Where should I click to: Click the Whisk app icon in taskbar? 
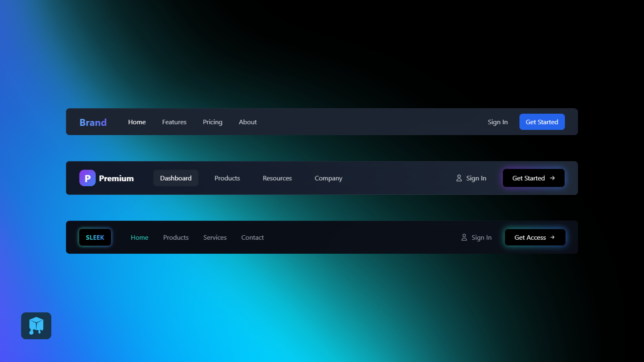36,326
